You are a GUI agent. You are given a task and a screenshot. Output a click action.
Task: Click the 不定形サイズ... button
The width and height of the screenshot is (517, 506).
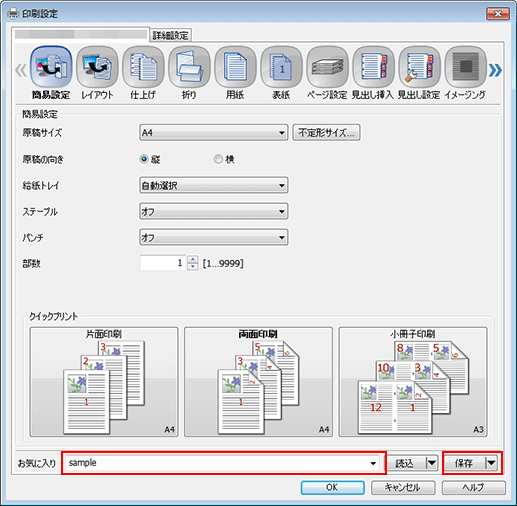tap(326, 133)
